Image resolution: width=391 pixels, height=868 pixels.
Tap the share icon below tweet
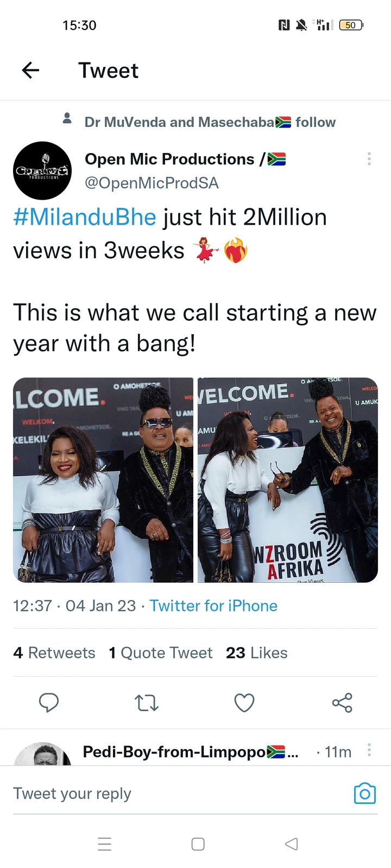pyautogui.click(x=342, y=703)
